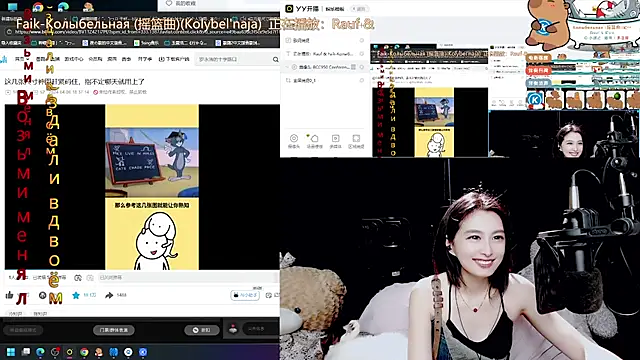Toggle visibility of the first YY source row
Screen dimensions: 640x360
[362, 40]
